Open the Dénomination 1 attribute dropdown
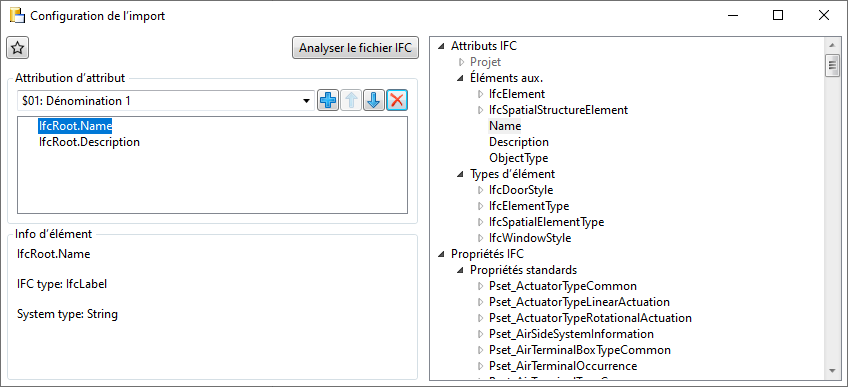Image resolution: width=848 pixels, height=387 pixels. [x=166, y=101]
